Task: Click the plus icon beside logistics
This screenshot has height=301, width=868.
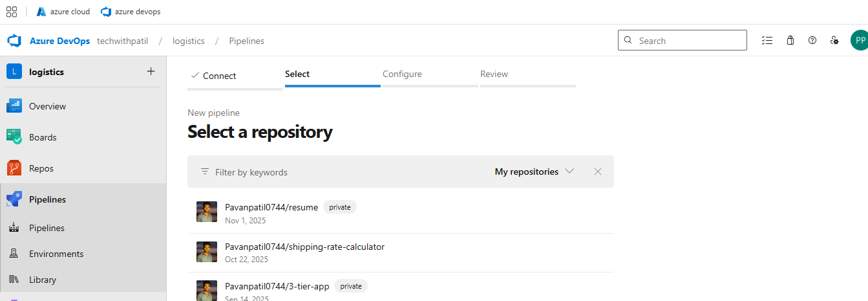Action: coord(151,72)
